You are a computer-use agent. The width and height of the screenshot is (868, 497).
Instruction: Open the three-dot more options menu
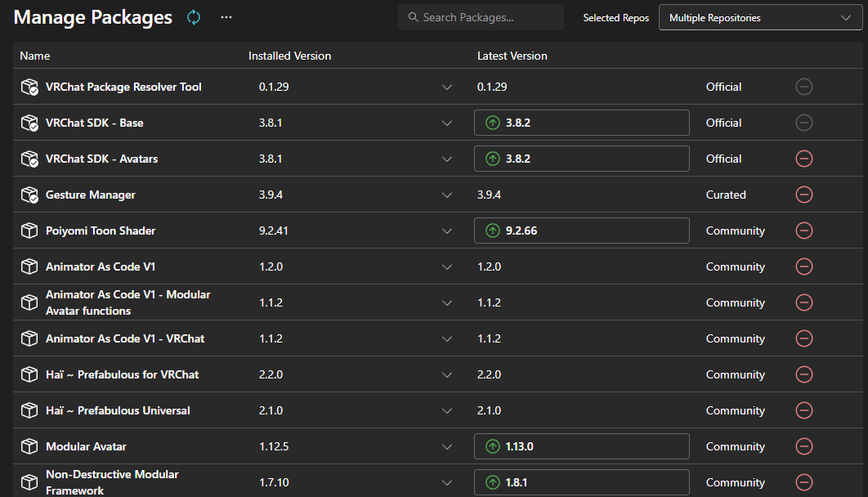coord(226,17)
